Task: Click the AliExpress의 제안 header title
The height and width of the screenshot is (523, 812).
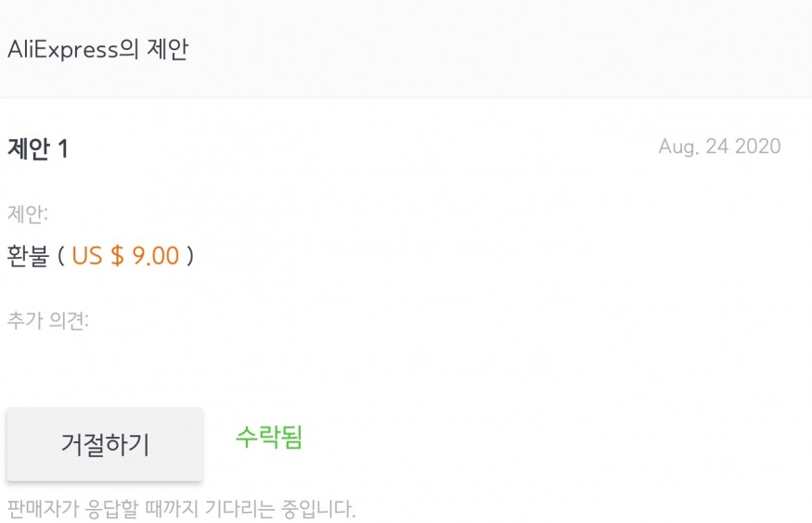Action: coord(97,49)
